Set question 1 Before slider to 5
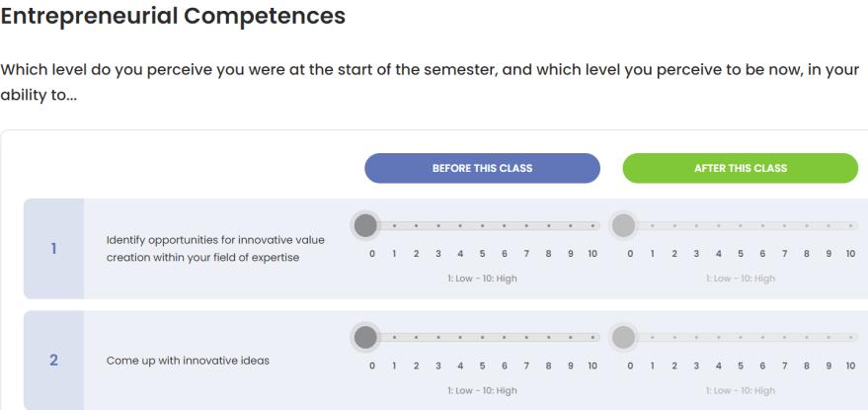868x410 pixels. 483,225
